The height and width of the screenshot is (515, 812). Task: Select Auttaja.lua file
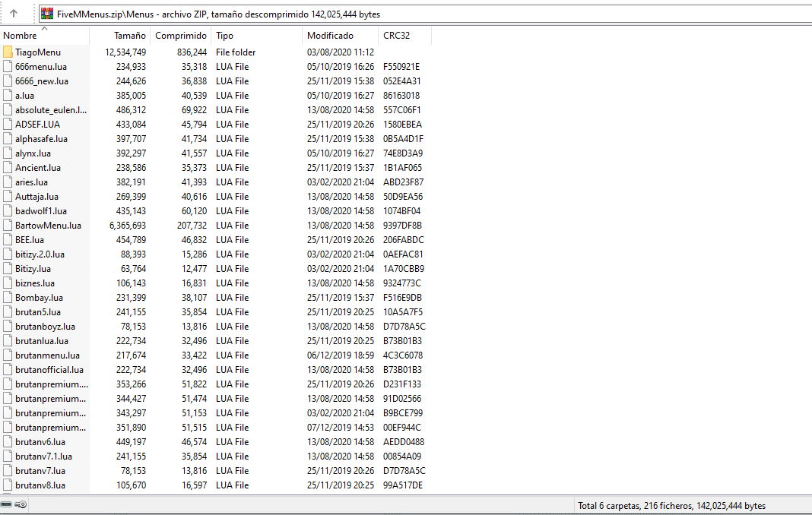coord(36,197)
